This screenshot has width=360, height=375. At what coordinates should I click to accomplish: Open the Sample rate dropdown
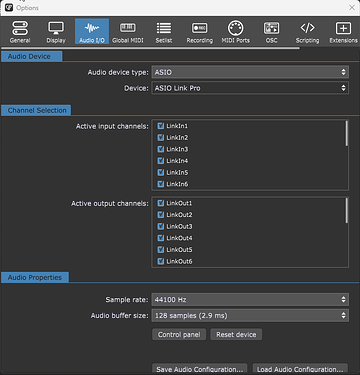(250, 299)
